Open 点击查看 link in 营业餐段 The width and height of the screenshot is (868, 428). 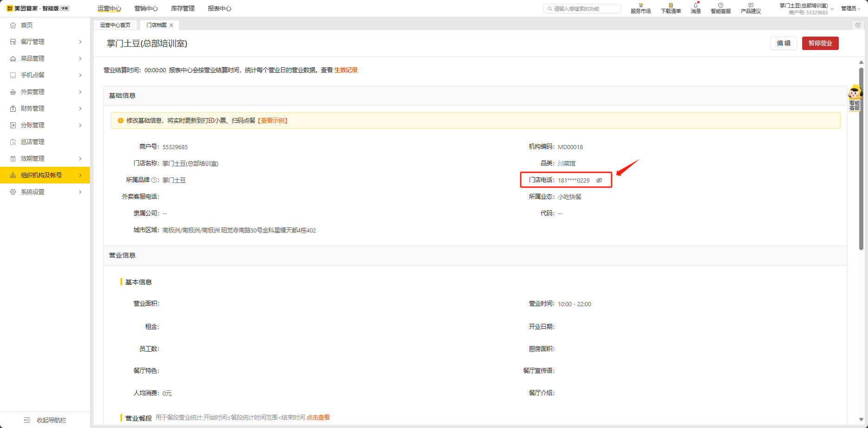click(318, 417)
